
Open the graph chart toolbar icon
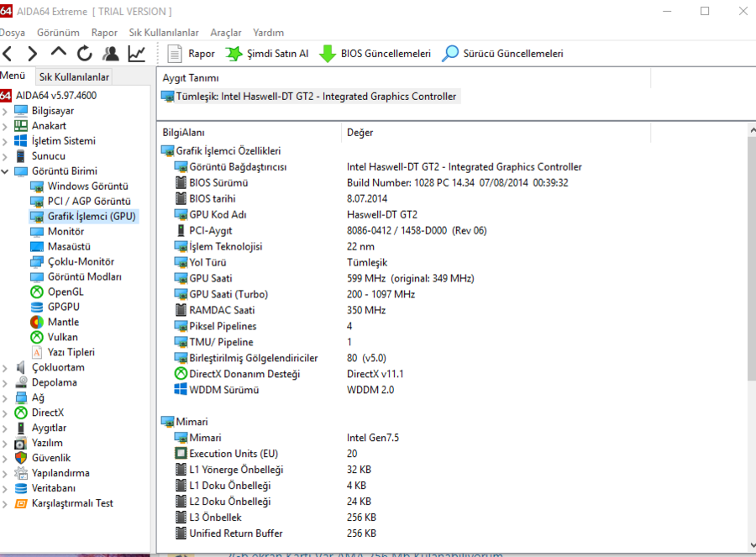coord(136,54)
